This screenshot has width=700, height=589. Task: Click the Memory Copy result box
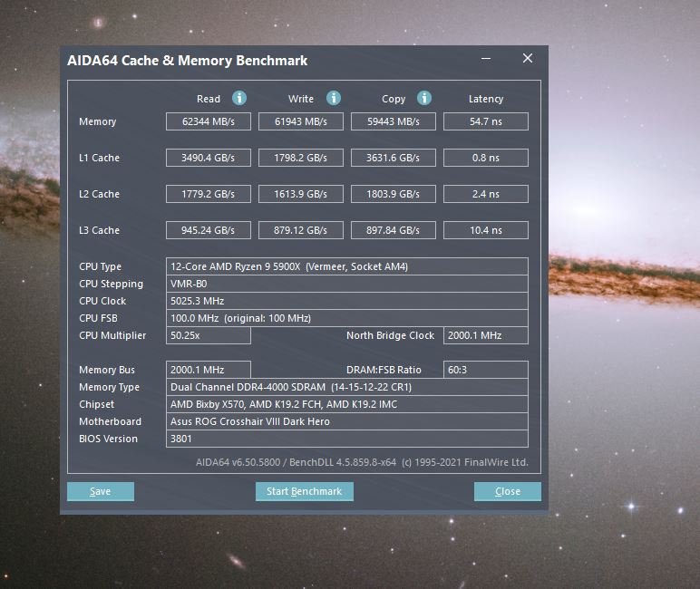point(394,121)
